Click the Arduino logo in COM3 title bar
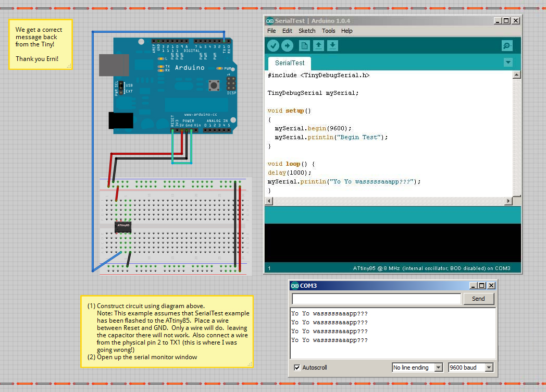This screenshot has height=392, width=546. [x=295, y=286]
